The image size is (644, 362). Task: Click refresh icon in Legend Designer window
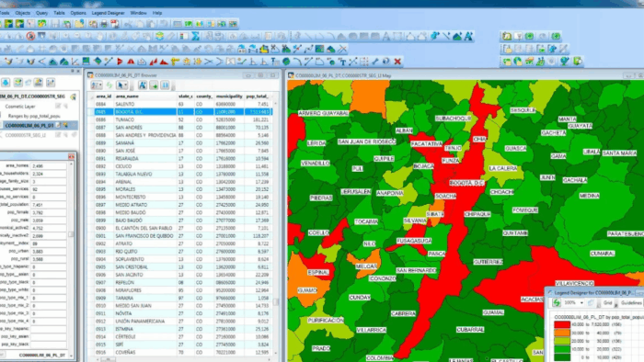pos(557,302)
